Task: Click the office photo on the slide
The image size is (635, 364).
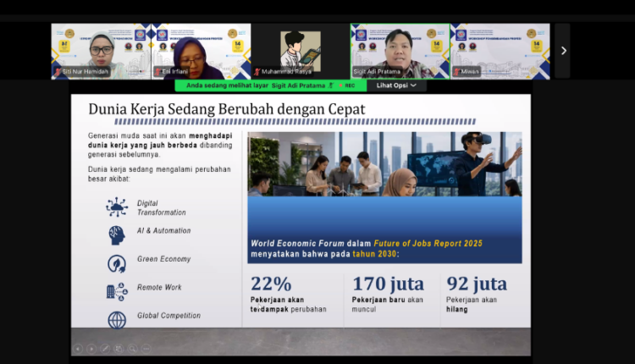Action: (x=384, y=164)
